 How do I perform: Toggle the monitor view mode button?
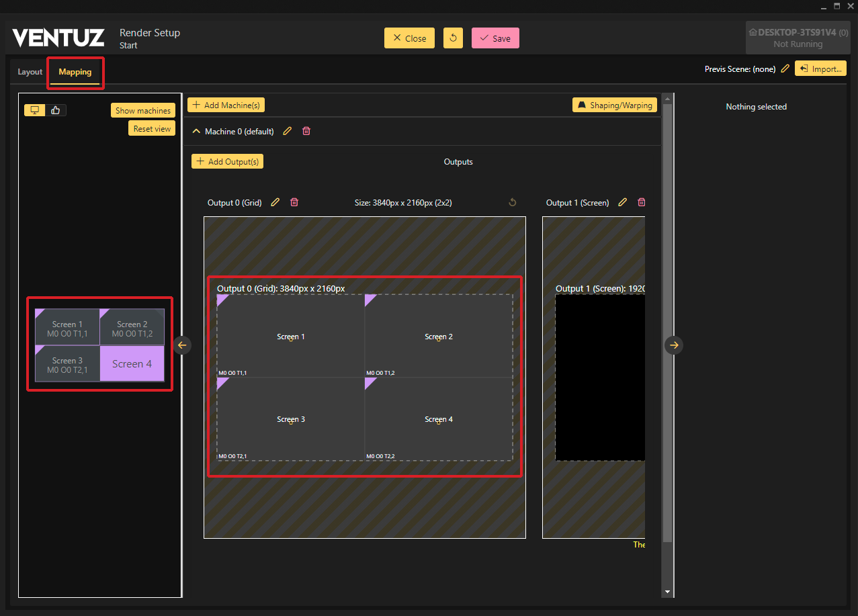[x=35, y=110]
